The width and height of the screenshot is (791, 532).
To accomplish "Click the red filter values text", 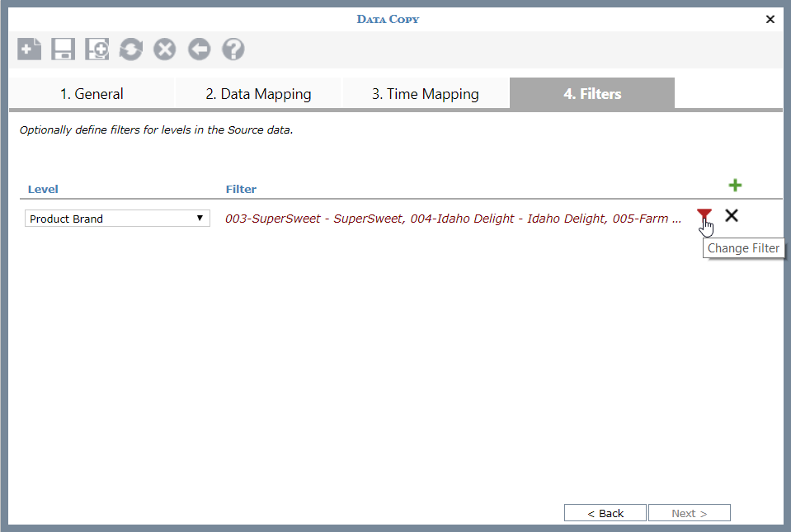I will [x=453, y=219].
